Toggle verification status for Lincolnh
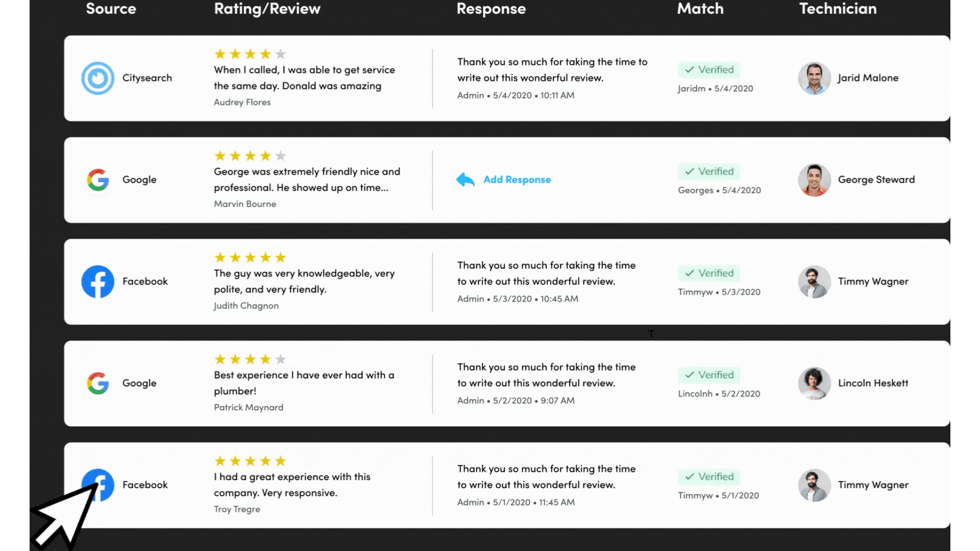980x551 pixels. point(708,375)
